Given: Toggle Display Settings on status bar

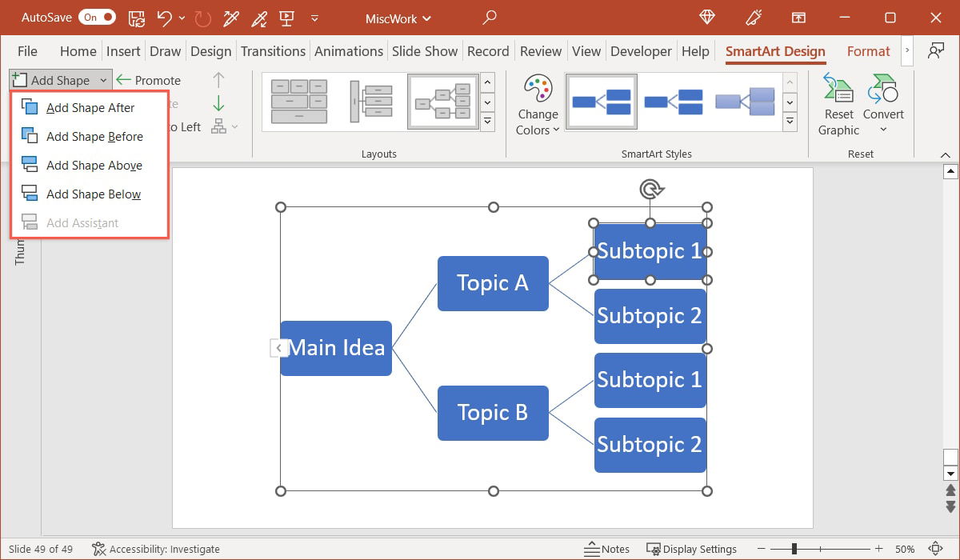Looking at the screenshot, I should [693, 549].
